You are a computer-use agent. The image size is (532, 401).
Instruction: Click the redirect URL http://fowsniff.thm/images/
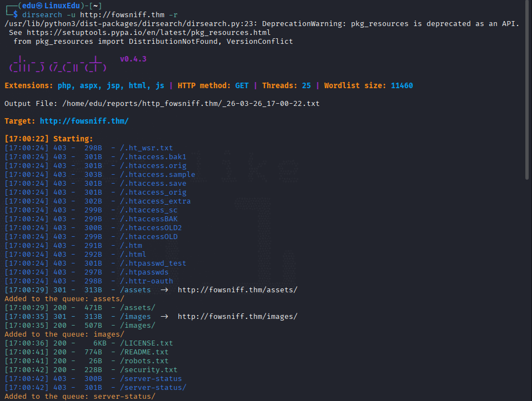[x=238, y=316]
